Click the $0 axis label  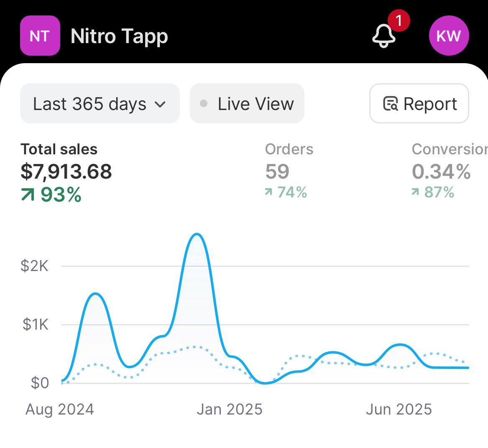pyautogui.click(x=40, y=383)
